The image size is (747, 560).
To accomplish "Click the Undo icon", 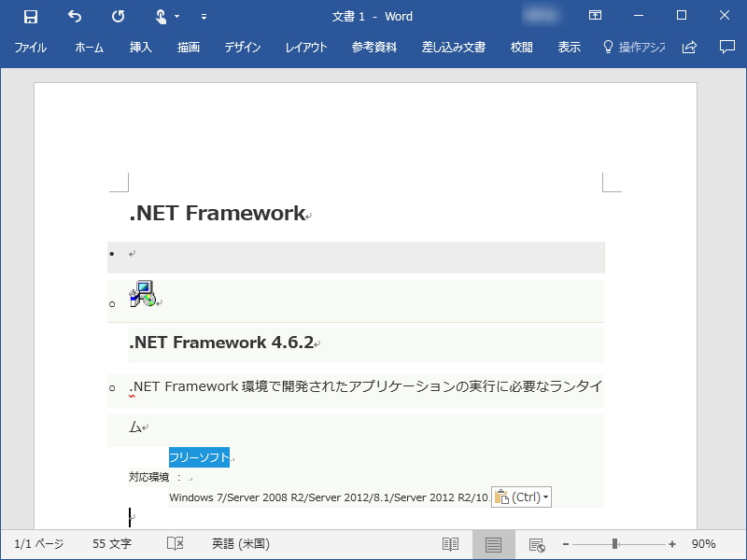I will tap(74, 15).
